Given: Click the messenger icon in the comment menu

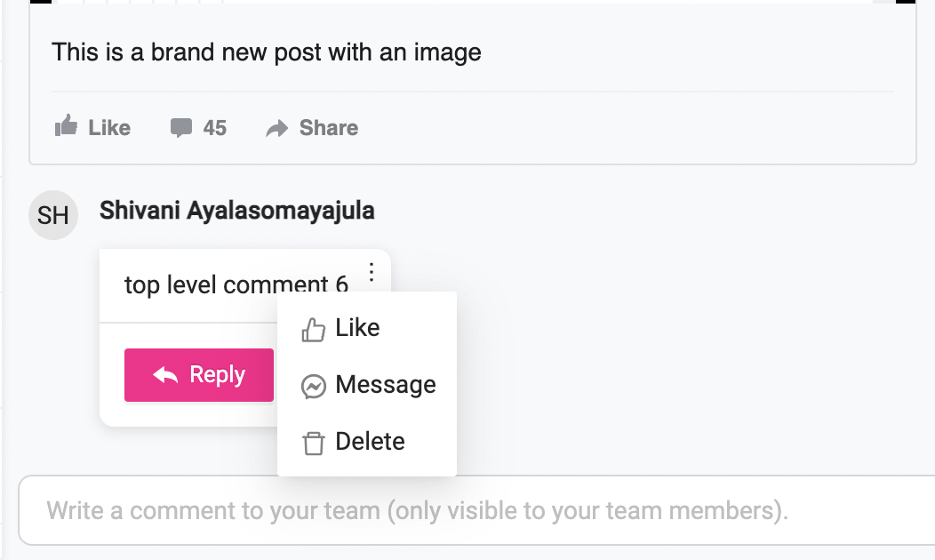Looking at the screenshot, I should pos(314,387).
